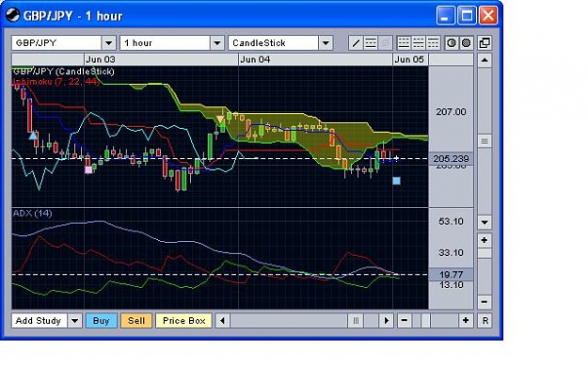The image size is (588, 368).
Task: Click the vertical zoom plus button
Action: (485, 240)
